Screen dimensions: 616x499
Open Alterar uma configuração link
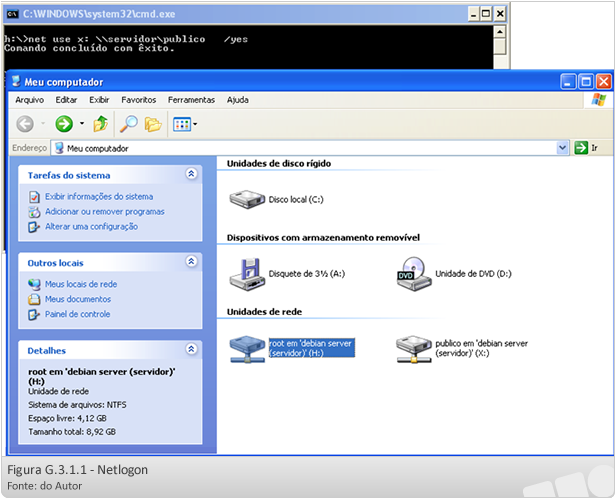[x=91, y=227]
